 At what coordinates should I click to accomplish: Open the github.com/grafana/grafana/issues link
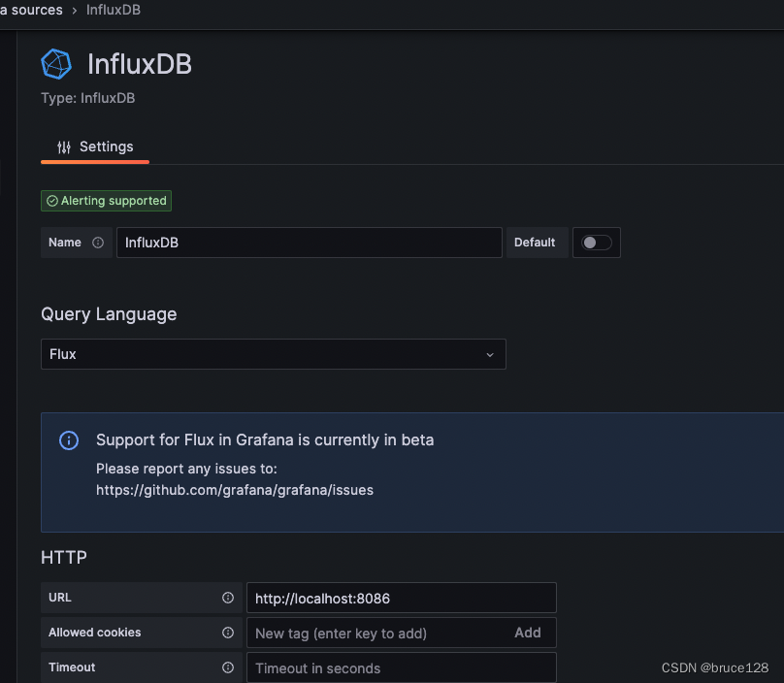pyautogui.click(x=235, y=490)
